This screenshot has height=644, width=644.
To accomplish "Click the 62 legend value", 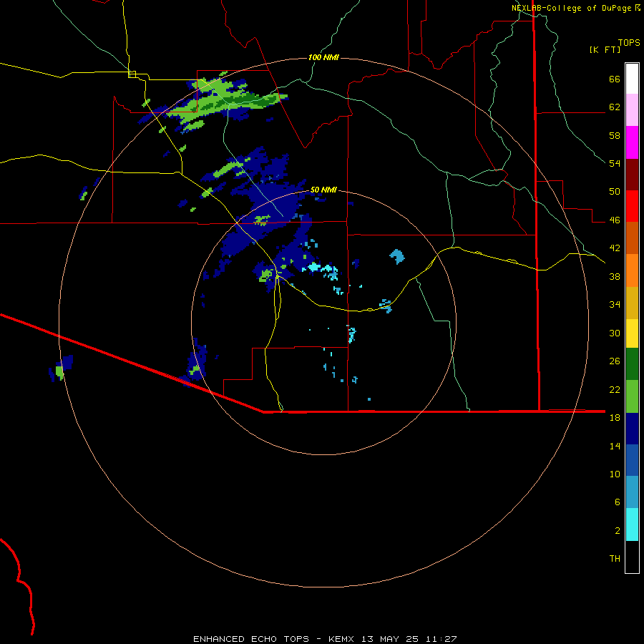I will click(615, 107).
